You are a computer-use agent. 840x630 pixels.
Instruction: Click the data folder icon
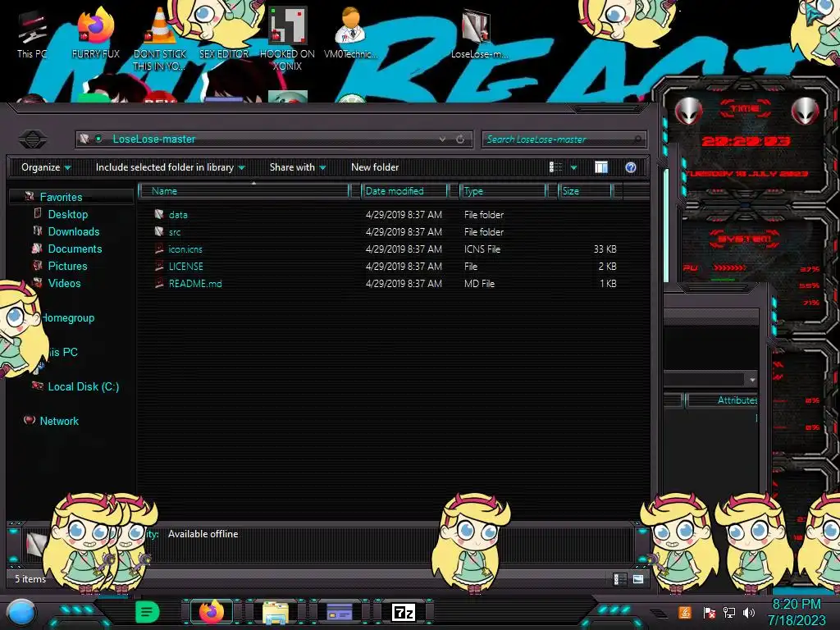[x=159, y=214]
